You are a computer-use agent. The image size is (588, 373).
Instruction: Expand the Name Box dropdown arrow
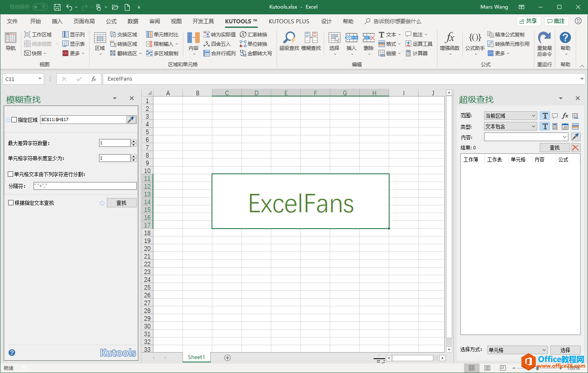click(x=40, y=79)
